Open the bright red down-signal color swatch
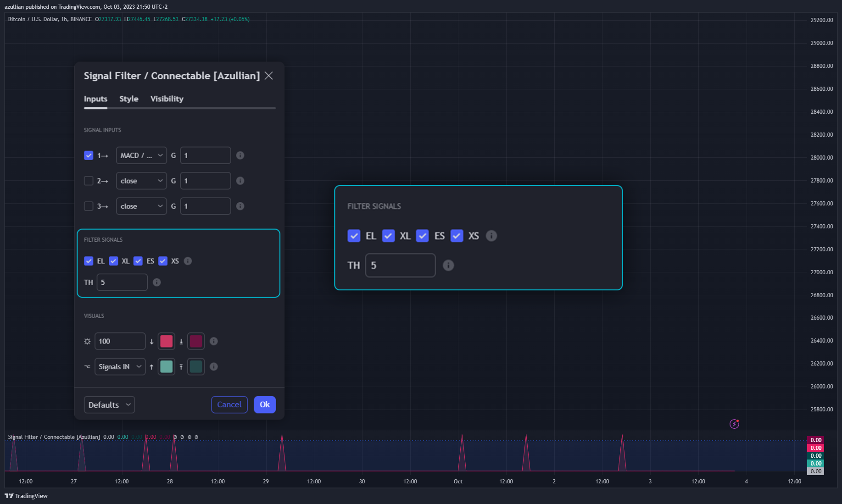Image resolution: width=842 pixels, height=504 pixels. [x=167, y=341]
